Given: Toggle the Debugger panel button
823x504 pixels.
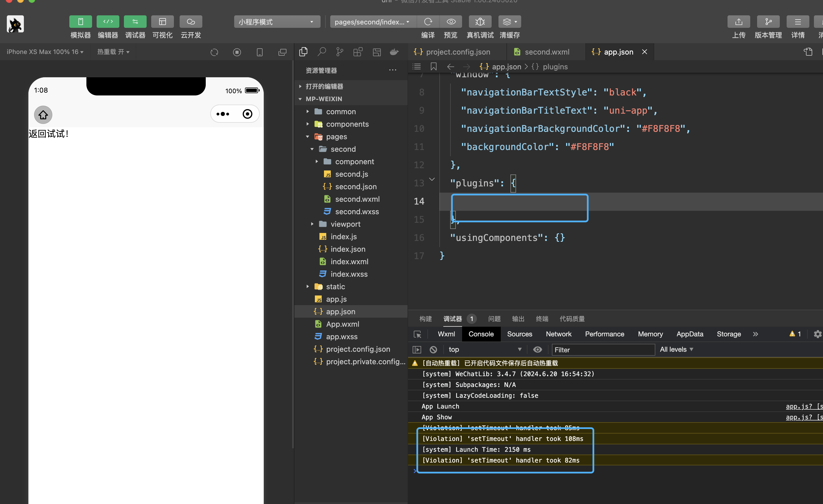Looking at the screenshot, I should tap(135, 22).
